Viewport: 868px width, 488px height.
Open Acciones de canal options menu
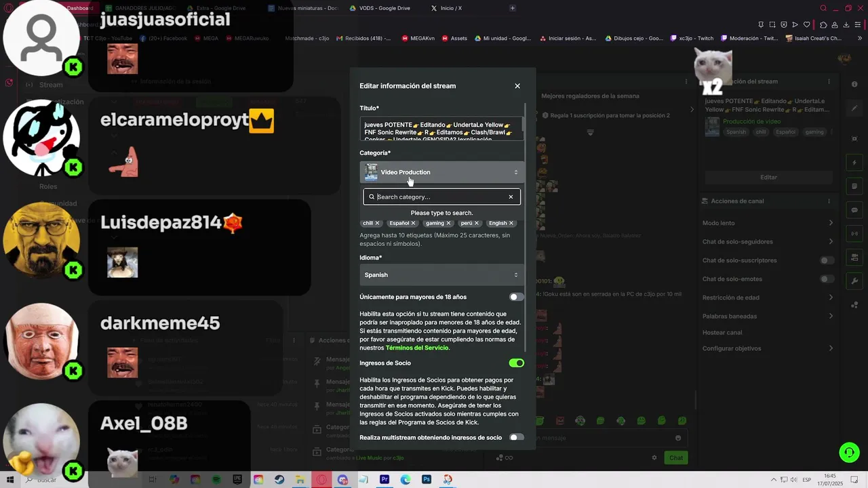pos(829,201)
